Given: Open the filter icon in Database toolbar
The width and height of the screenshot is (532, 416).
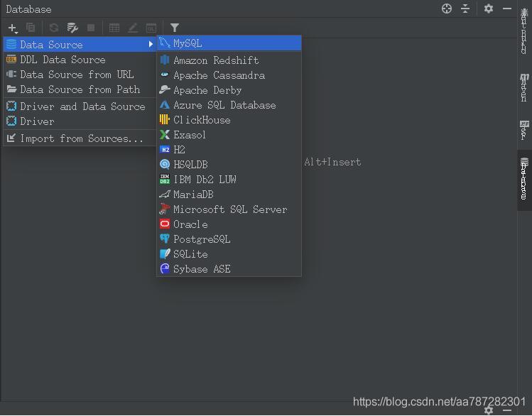Looking at the screenshot, I should tap(175, 28).
